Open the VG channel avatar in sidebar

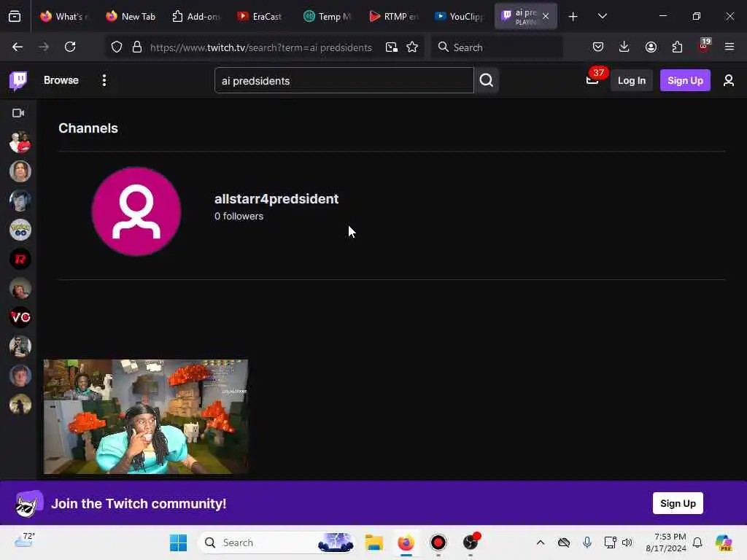pos(20,317)
